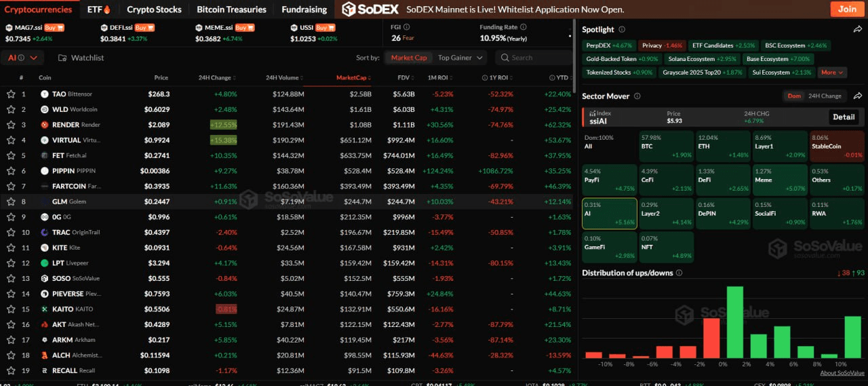Open the Top Gainer sort dropdown
This screenshot has width=868, height=386.
coord(459,58)
